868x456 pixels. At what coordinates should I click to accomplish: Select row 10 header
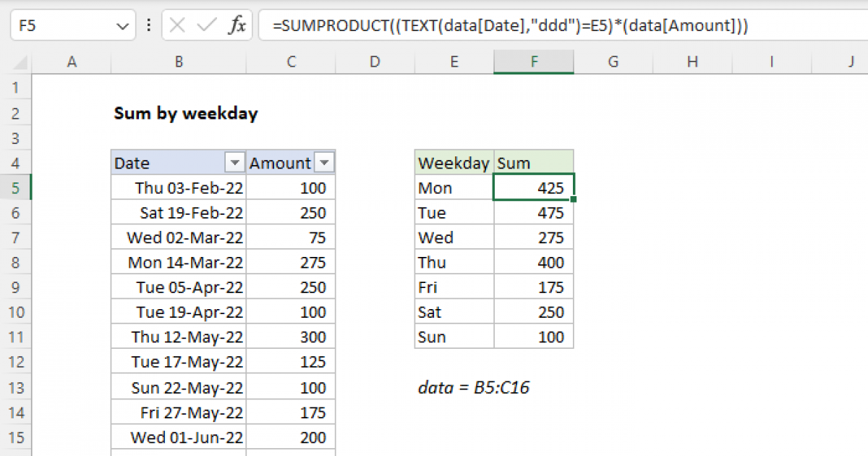[x=16, y=312]
